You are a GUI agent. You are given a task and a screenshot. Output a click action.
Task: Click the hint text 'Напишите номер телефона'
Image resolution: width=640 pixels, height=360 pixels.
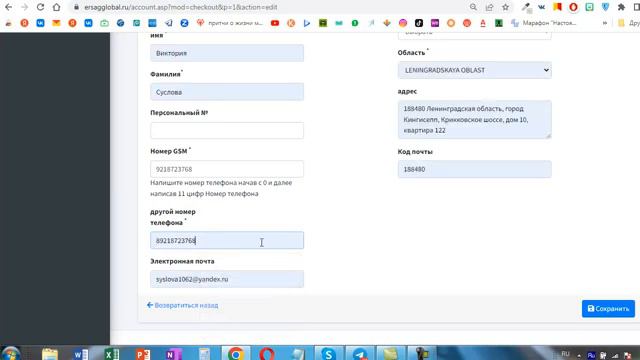click(x=221, y=188)
